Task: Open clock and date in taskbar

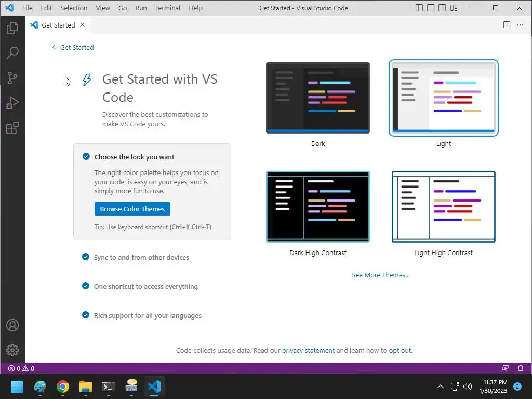Action: tap(493, 387)
